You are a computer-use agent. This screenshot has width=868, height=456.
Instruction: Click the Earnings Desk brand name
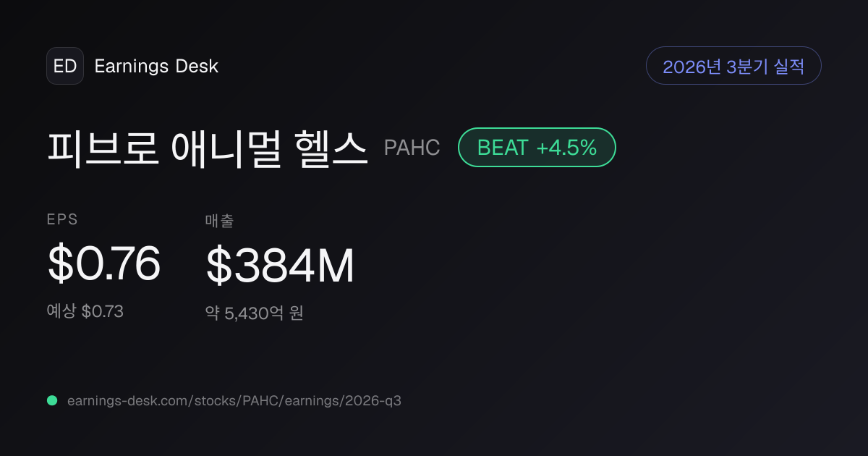pyautogui.click(x=156, y=66)
